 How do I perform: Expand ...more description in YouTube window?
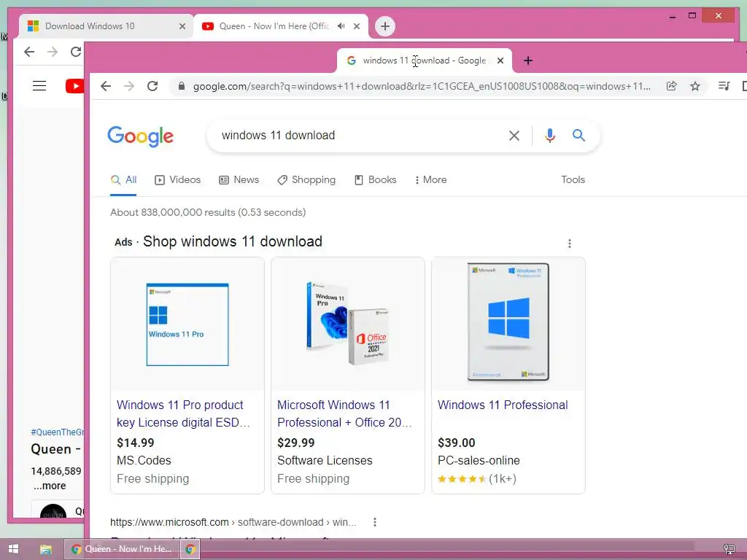50,486
